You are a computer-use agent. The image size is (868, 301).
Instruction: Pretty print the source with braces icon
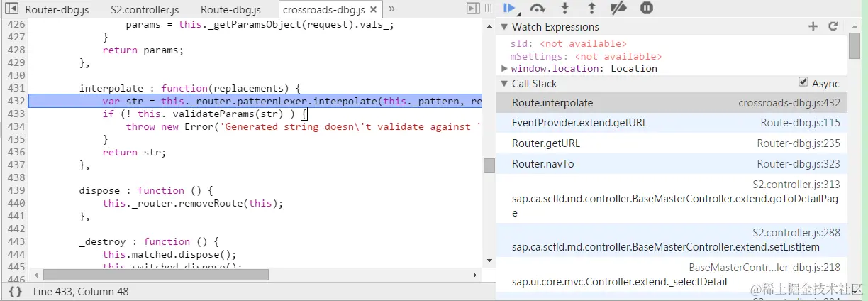(x=15, y=292)
